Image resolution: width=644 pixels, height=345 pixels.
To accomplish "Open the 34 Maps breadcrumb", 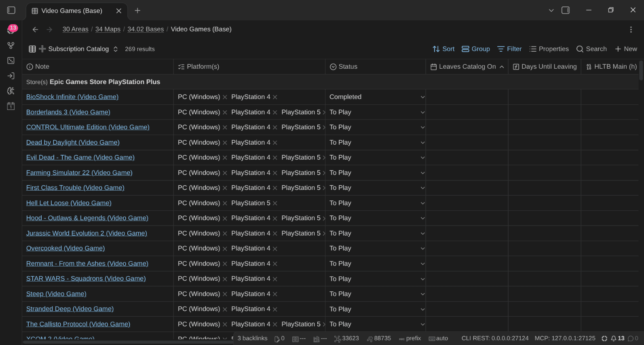I will 108,29.
